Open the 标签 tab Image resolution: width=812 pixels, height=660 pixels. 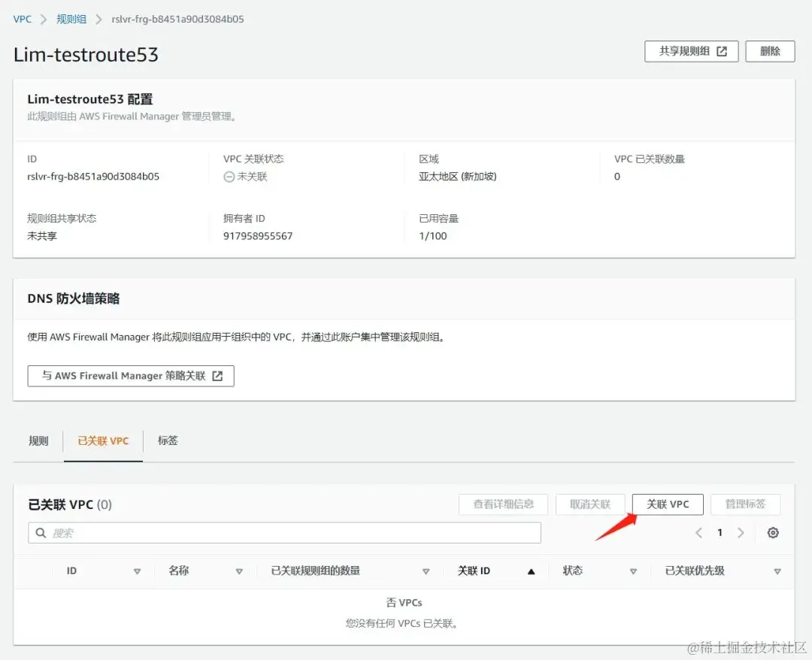[x=168, y=441]
